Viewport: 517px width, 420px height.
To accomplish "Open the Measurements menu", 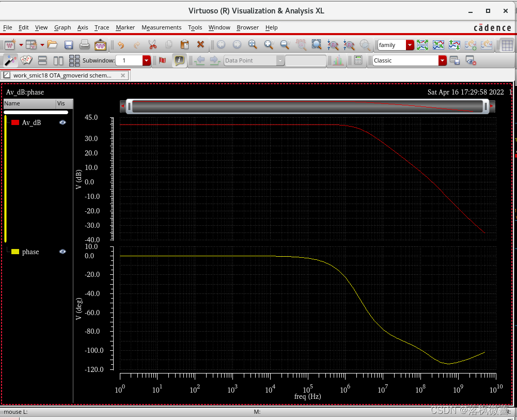I will click(x=161, y=27).
